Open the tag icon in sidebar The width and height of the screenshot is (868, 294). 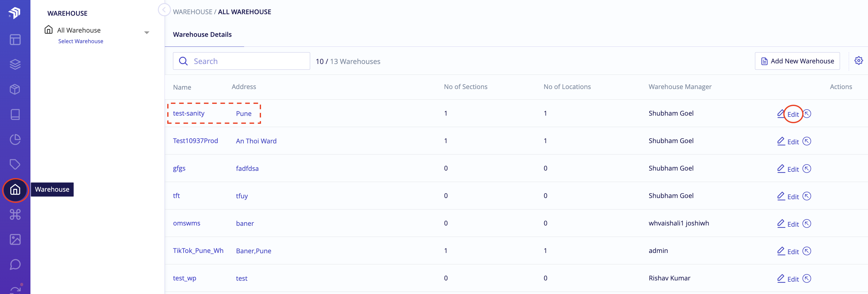pyautogui.click(x=15, y=165)
